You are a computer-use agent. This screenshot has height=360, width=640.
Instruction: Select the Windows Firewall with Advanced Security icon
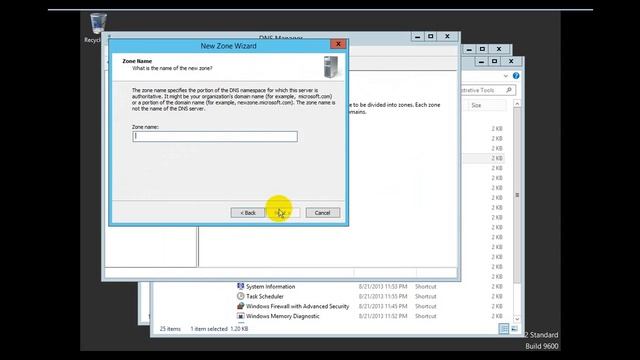[240, 306]
